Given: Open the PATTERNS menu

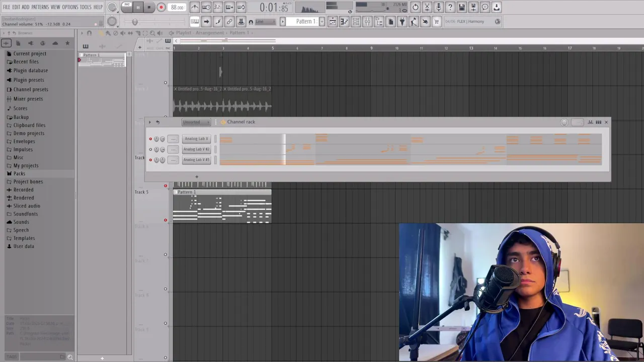Looking at the screenshot, I should click(40, 7).
